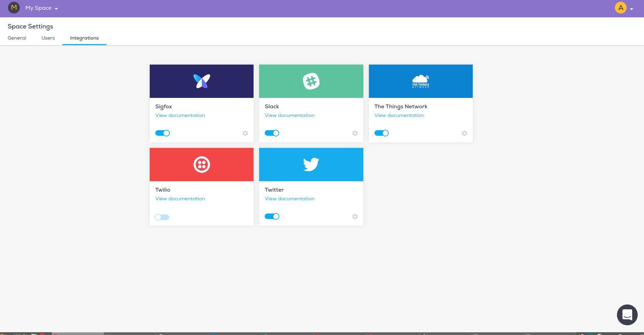Click the A user avatar icon
644x335 pixels.
pyautogui.click(x=620, y=8)
